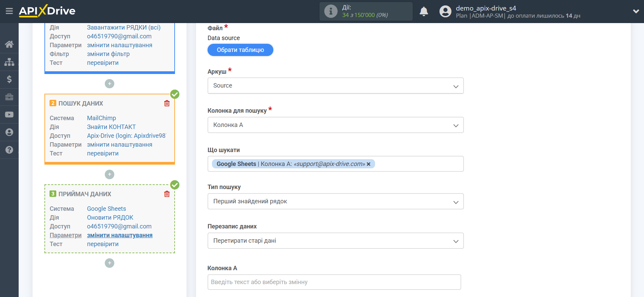Click Обрати таблицю button
The image size is (644, 297).
240,50
